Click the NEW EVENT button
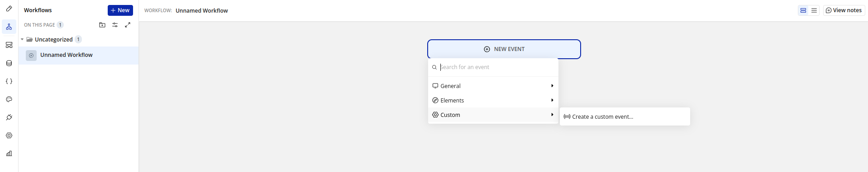The width and height of the screenshot is (868, 172). pyautogui.click(x=504, y=49)
